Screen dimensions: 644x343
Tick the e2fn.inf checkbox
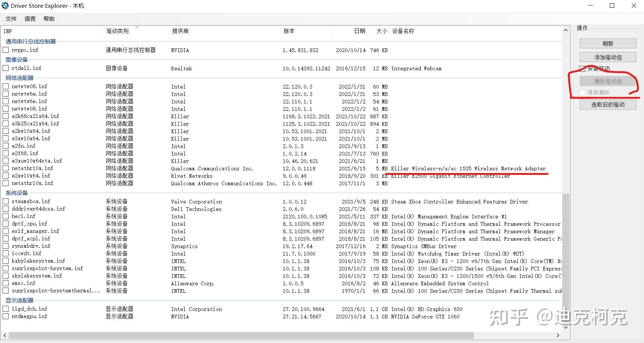6,146
